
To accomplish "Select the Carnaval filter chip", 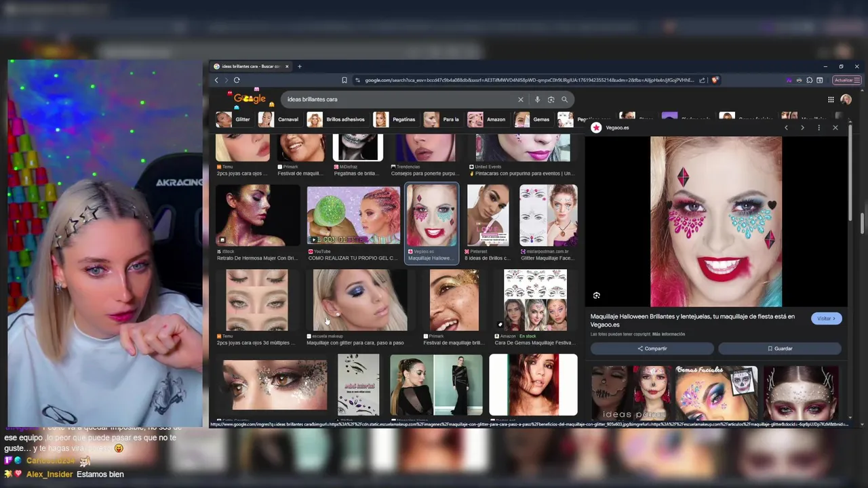I will [x=279, y=119].
